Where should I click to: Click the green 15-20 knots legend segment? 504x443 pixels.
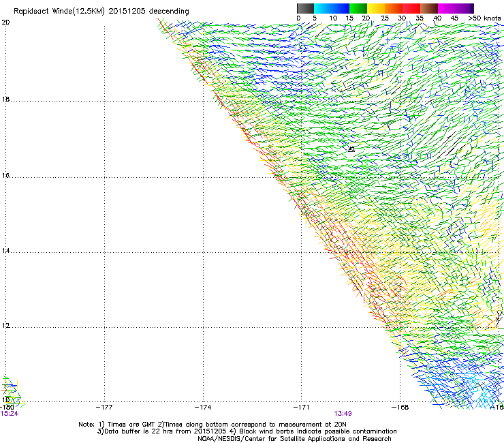click(358, 8)
